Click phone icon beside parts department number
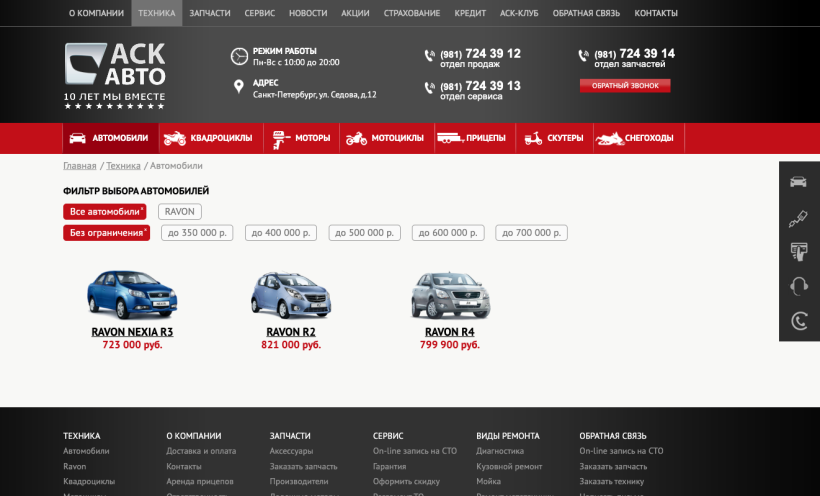Image resolution: width=820 pixels, height=496 pixels. click(x=583, y=55)
